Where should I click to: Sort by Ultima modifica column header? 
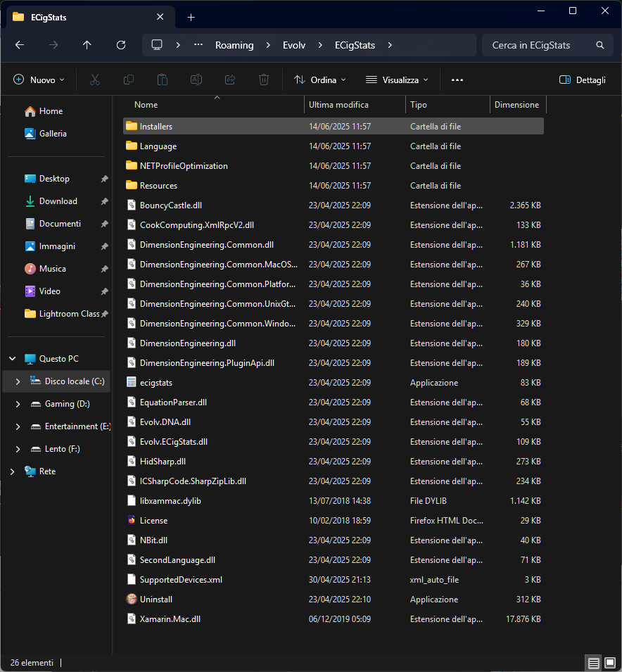click(x=338, y=105)
